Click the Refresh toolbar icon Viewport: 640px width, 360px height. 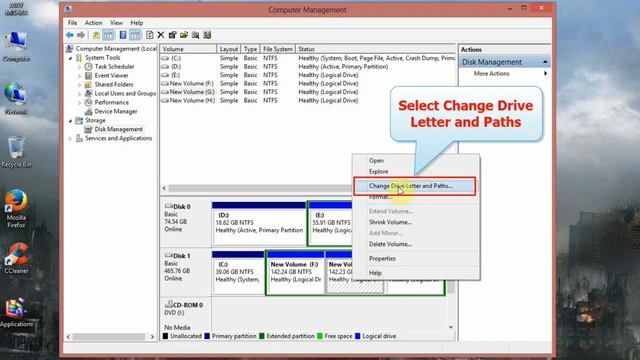[x=149, y=35]
